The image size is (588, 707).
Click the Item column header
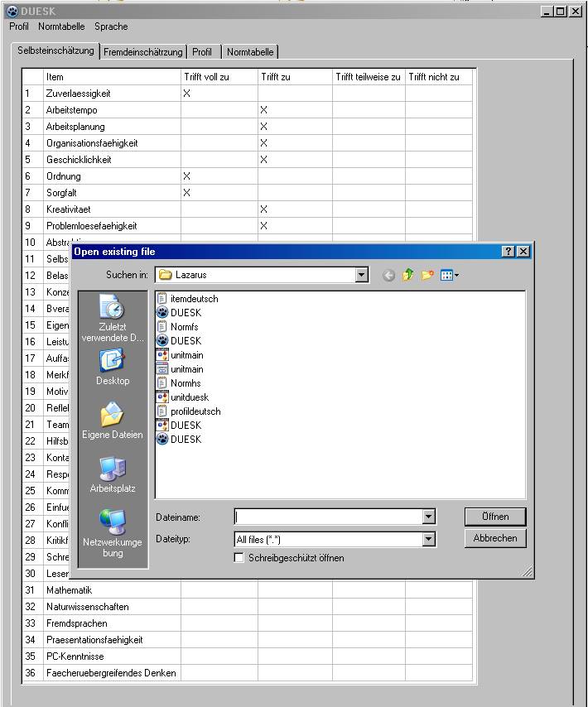112,77
